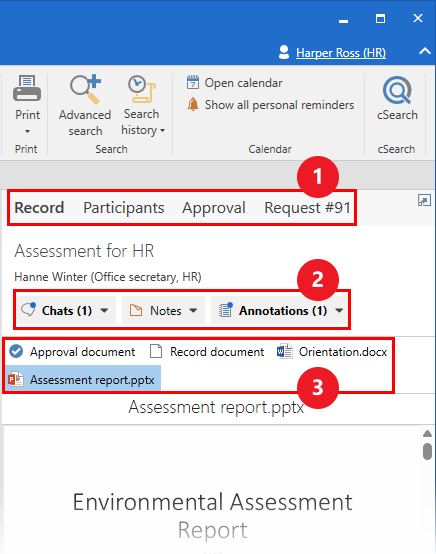Open Advanced search

coord(85,106)
